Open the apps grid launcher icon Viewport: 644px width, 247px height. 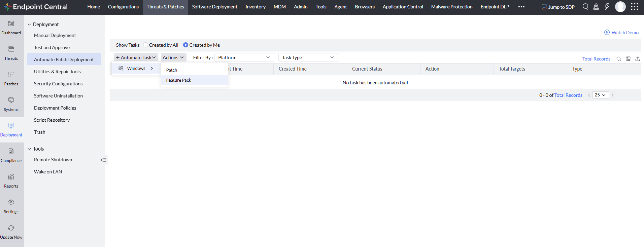(x=635, y=7)
